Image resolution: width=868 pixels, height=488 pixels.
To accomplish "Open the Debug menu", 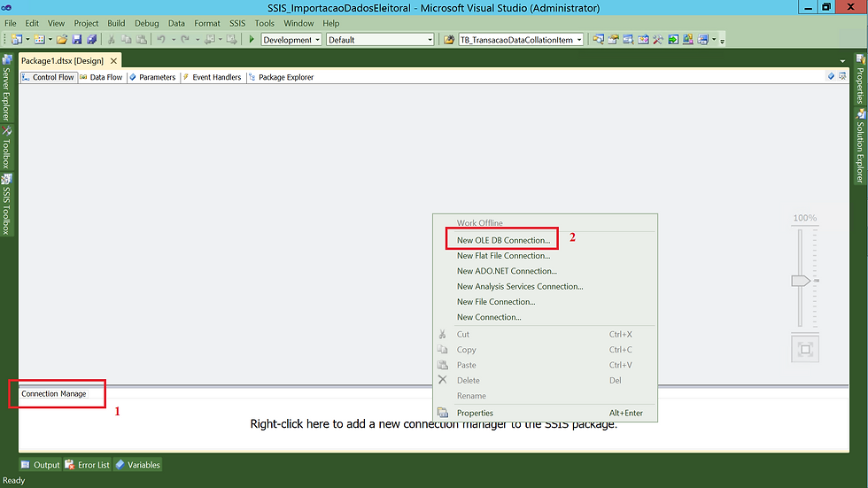I will point(147,23).
